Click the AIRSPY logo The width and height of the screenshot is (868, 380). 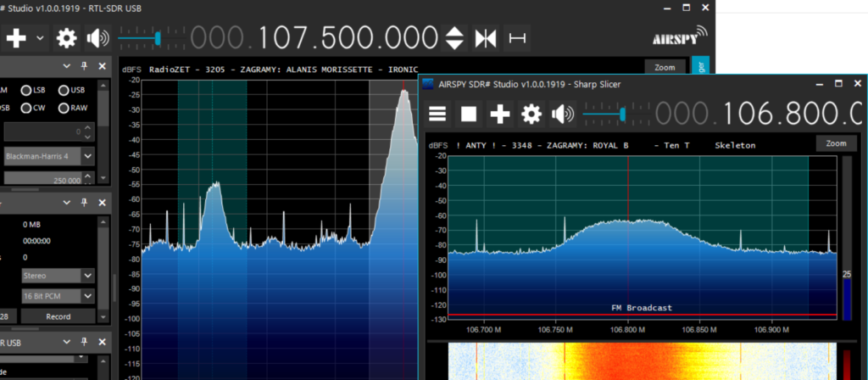[679, 37]
